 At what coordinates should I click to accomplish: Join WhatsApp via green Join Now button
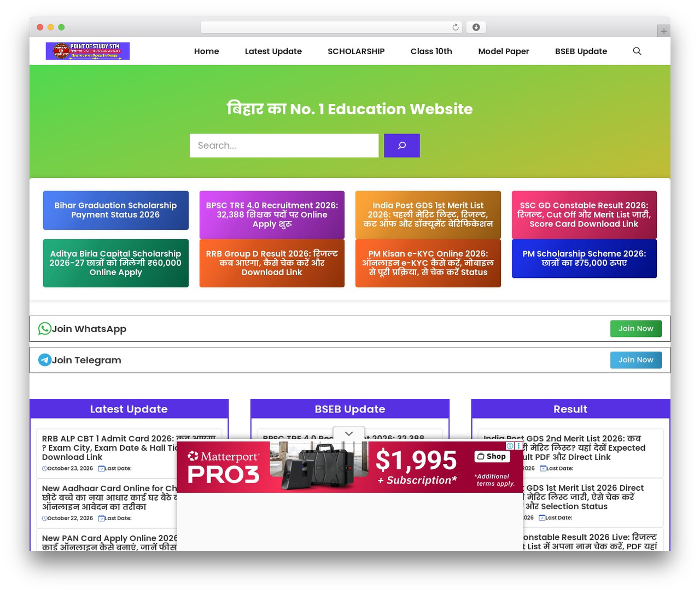pyautogui.click(x=636, y=328)
